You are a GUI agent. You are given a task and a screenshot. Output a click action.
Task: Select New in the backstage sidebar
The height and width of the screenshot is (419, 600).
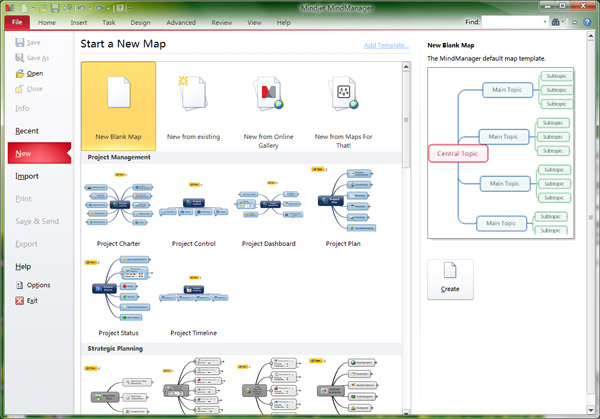pyautogui.click(x=39, y=153)
